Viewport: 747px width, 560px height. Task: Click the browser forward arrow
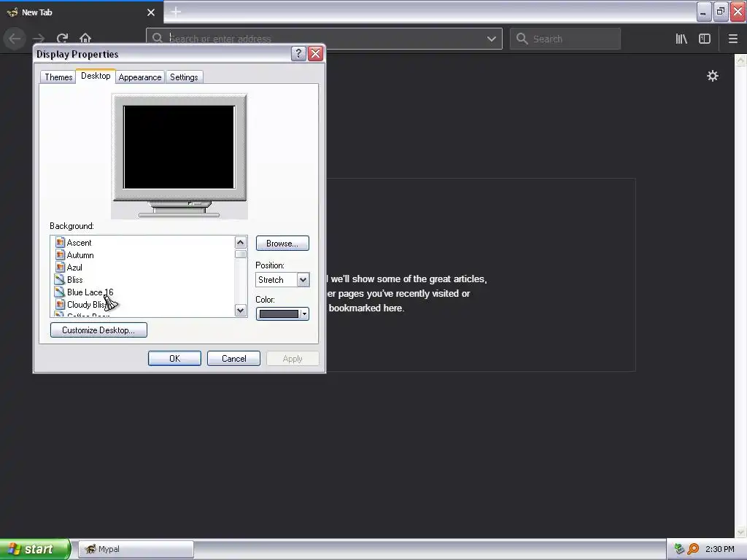(39, 39)
